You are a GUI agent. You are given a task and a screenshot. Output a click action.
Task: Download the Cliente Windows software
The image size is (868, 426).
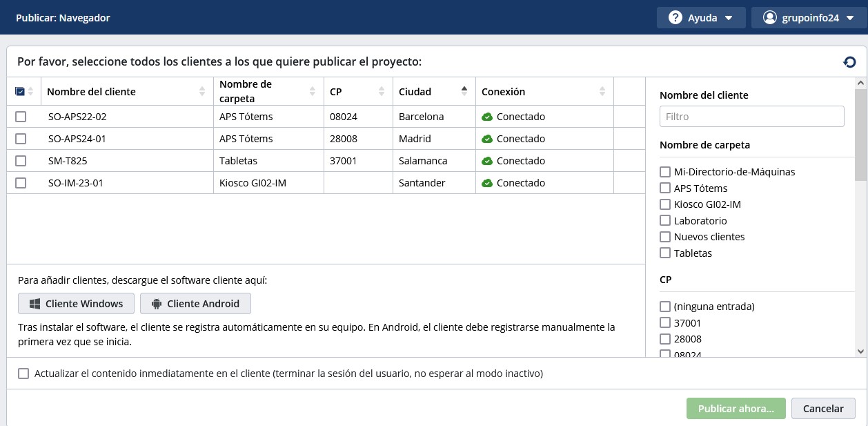pos(76,304)
